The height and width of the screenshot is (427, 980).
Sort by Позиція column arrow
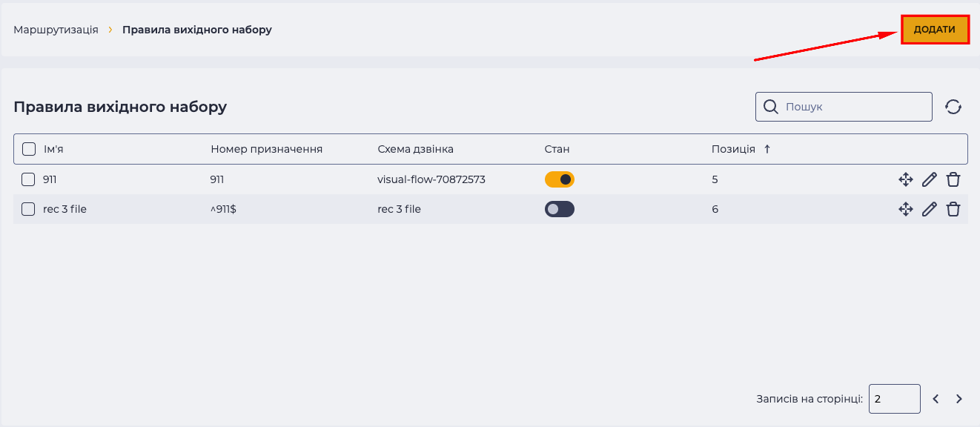click(x=767, y=149)
